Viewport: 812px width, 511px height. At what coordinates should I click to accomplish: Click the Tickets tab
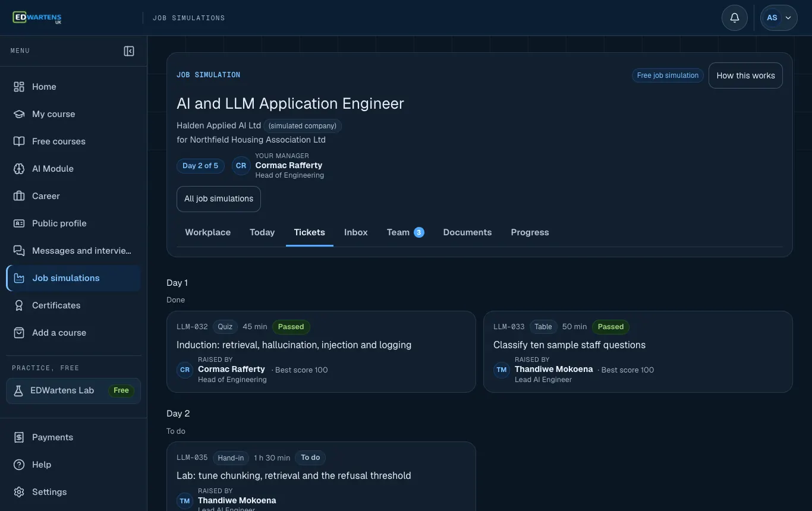click(310, 232)
